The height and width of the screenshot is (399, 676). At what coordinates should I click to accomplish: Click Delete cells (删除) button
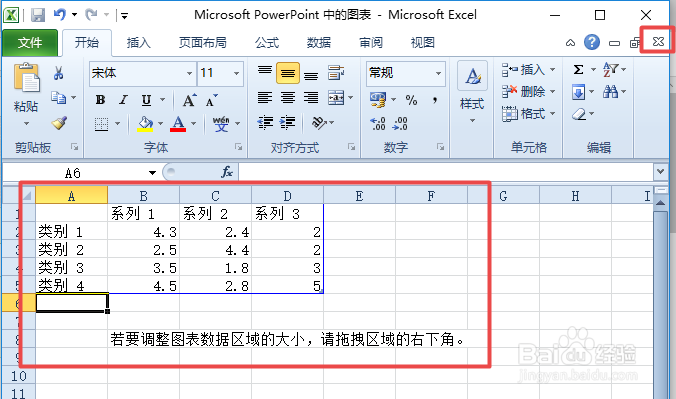pos(528,91)
